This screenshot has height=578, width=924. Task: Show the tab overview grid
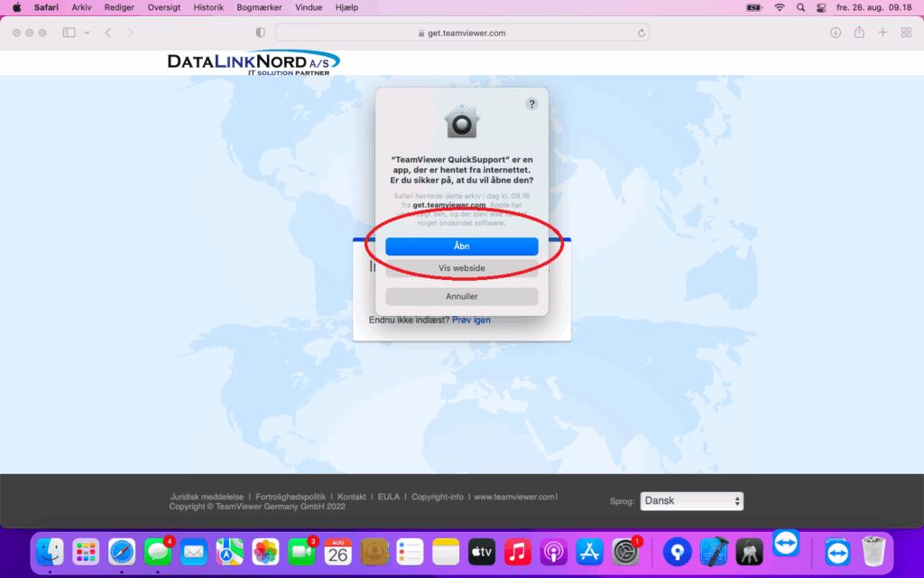(x=906, y=33)
